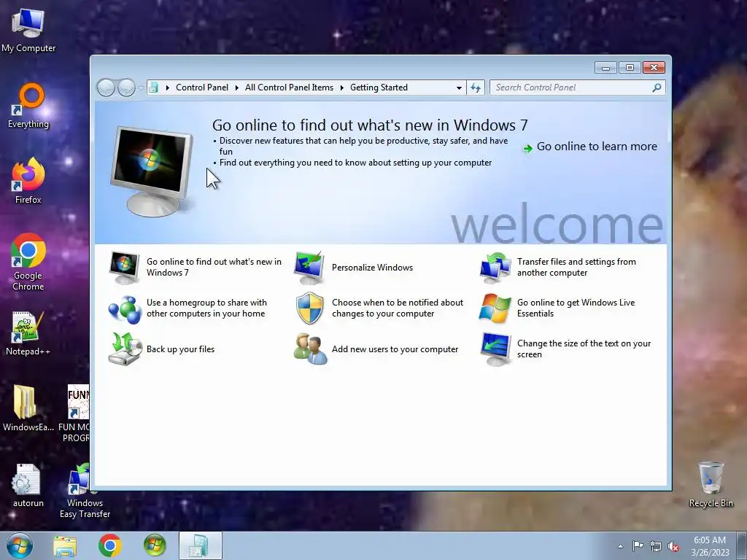
Task: Click the Add new users people icon
Action: pos(310,349)
